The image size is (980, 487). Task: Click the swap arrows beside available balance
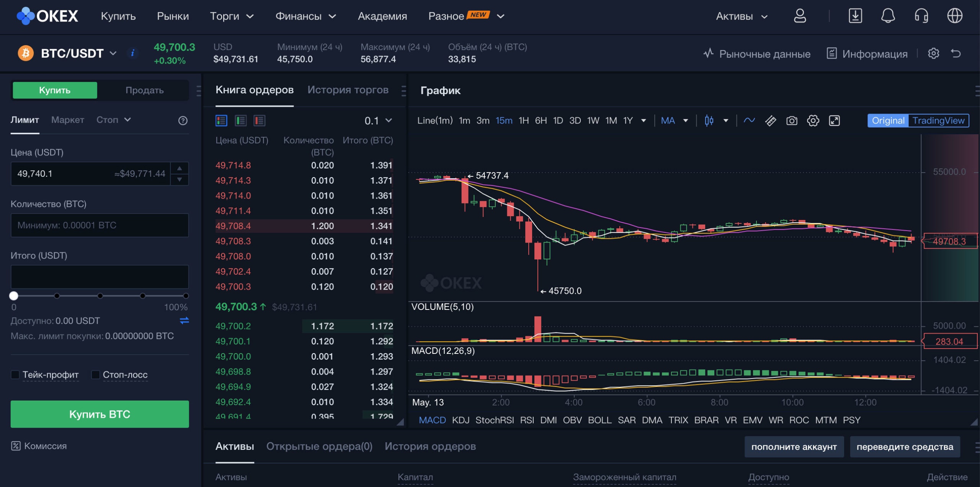(x=185, y=321)
